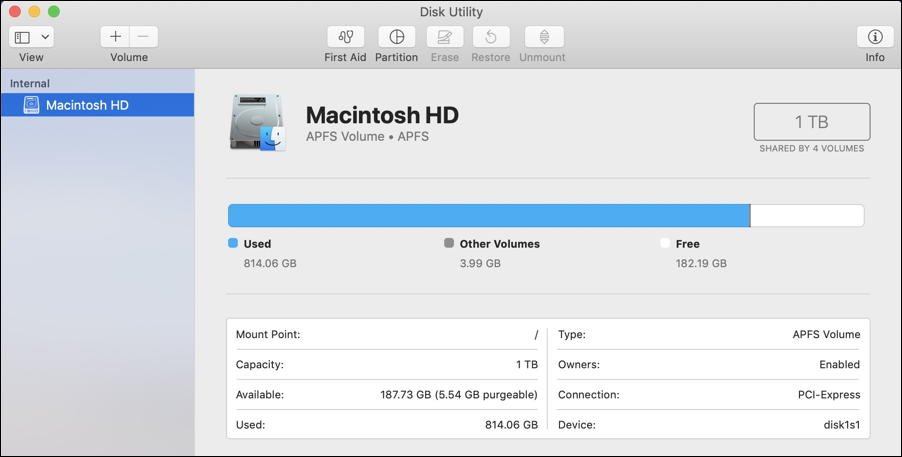
Task: Select Macintosh HD in the sidebar
Action: pos(97,105)
